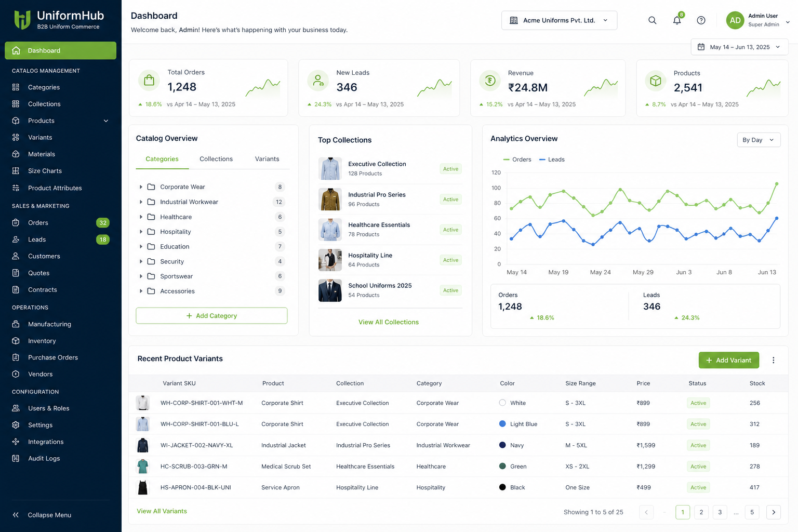Image resolution: width=798 pixels, height=532 pixels.
Task: Click the three-dot menu beside Add Variant
Action: [x=773, y=360]
